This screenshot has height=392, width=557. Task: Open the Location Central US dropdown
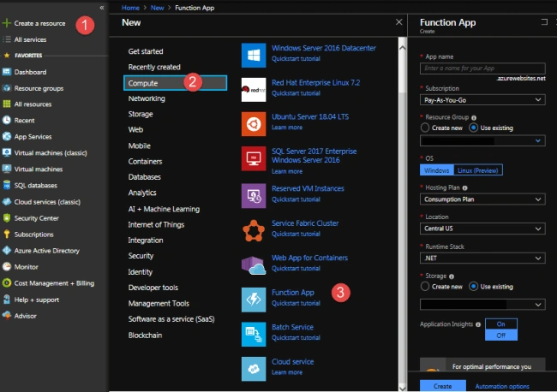pos(482,229)
